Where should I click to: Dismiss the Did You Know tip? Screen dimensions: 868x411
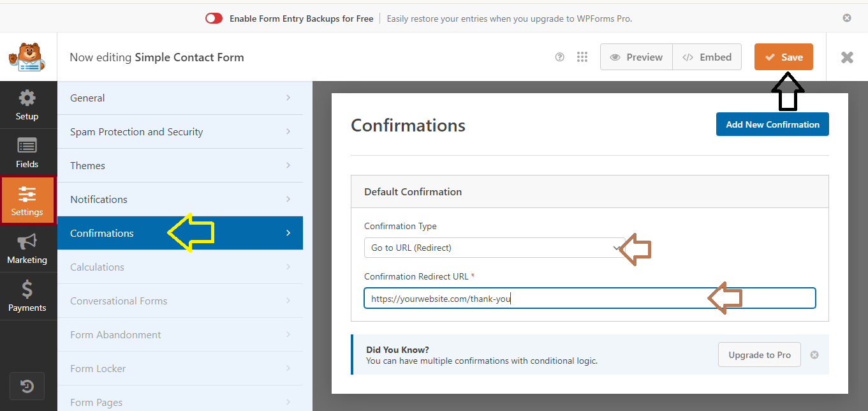click(814, 355)
